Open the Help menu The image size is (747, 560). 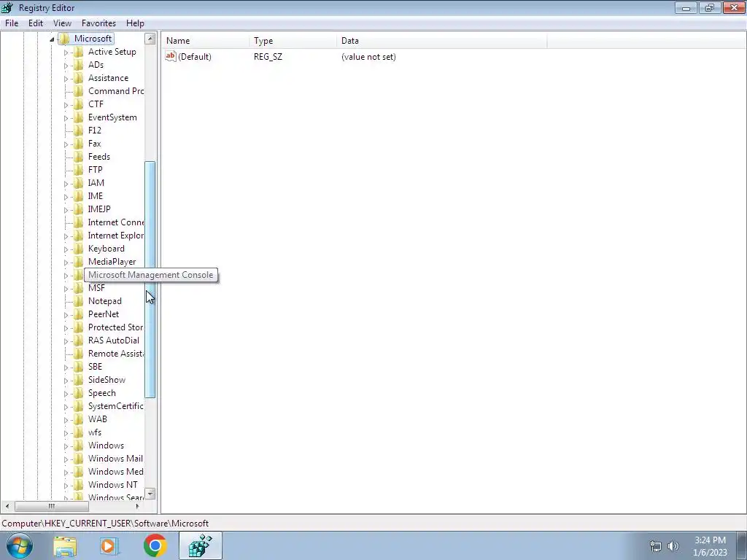[x=135, y=23]
